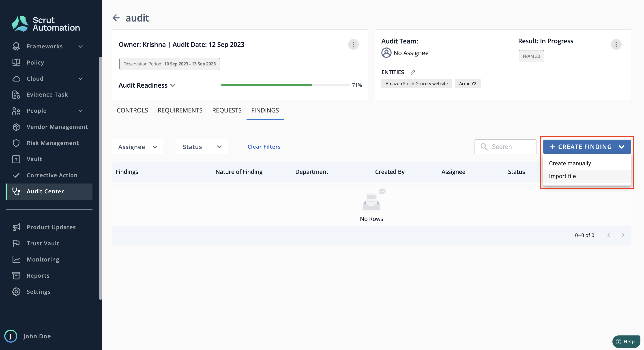Image resolution: width=644 pixels, height=350 pixels.
Task: Click the Vault icon in sidebar
Action: pyautogui.click(x=16, y=159)
